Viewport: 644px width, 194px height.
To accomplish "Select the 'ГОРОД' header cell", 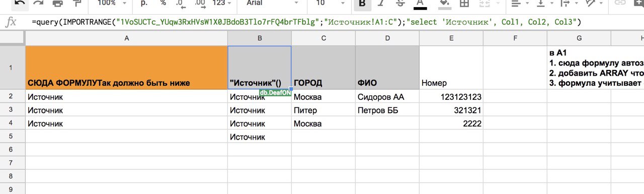I will pyautogui.click(x=323, y=68).
